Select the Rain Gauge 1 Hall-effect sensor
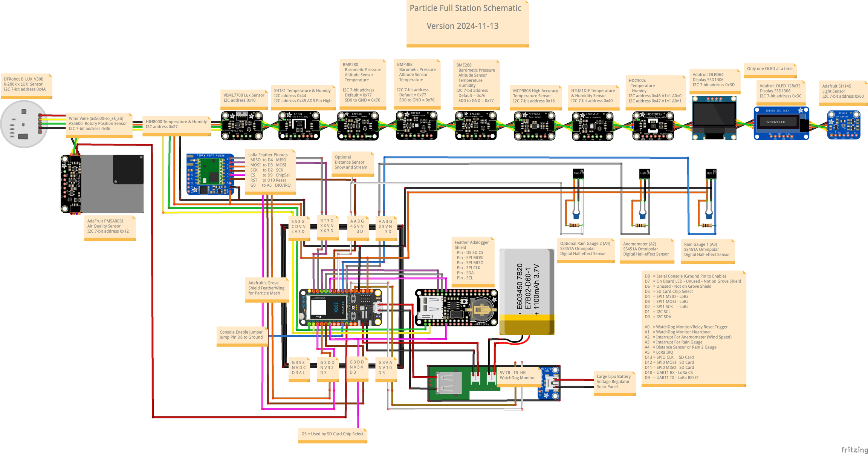The image size is (868, 454). point(711,173)
